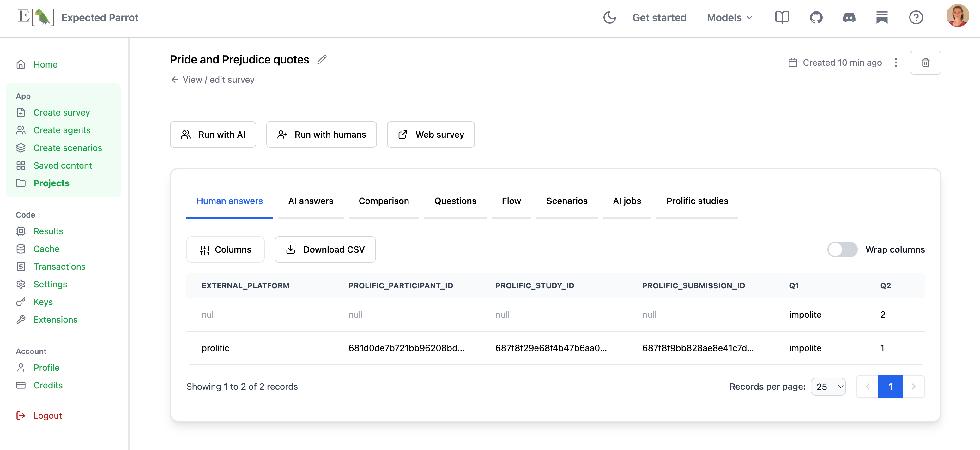Click the help question mark icon

[916, 17]
